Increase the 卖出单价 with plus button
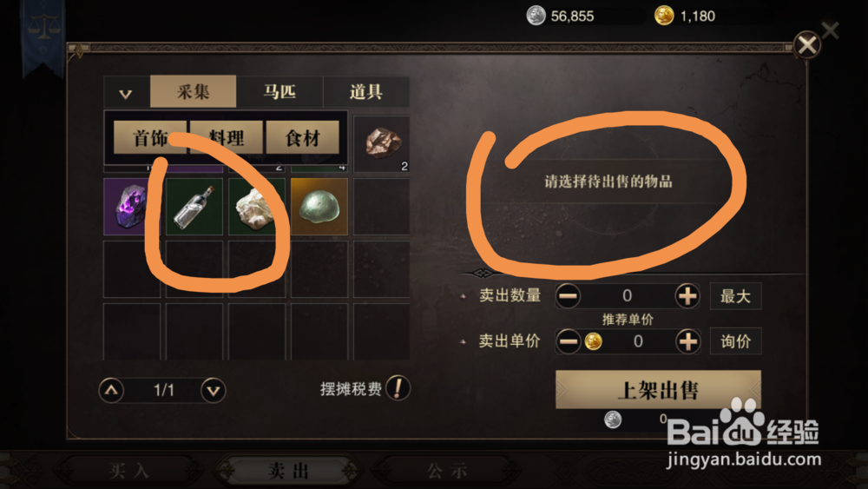Viewport: 868px width, 489px height. coord(687,341)
